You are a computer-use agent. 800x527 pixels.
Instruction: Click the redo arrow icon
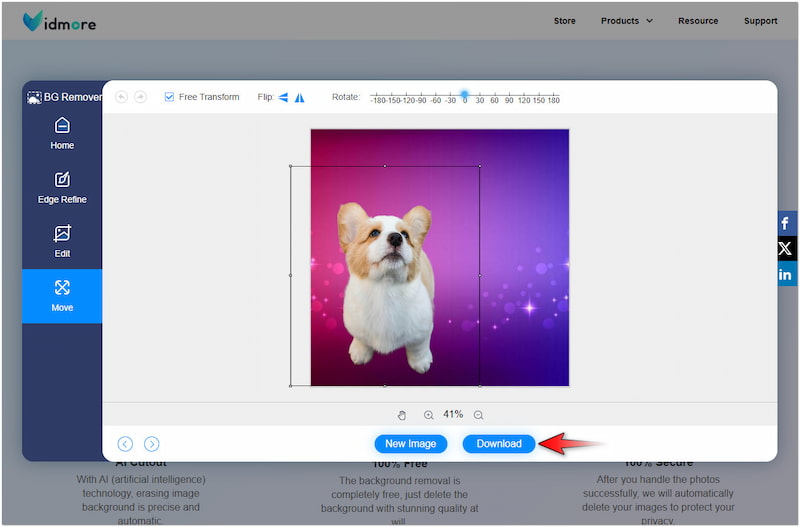(140, 97)
